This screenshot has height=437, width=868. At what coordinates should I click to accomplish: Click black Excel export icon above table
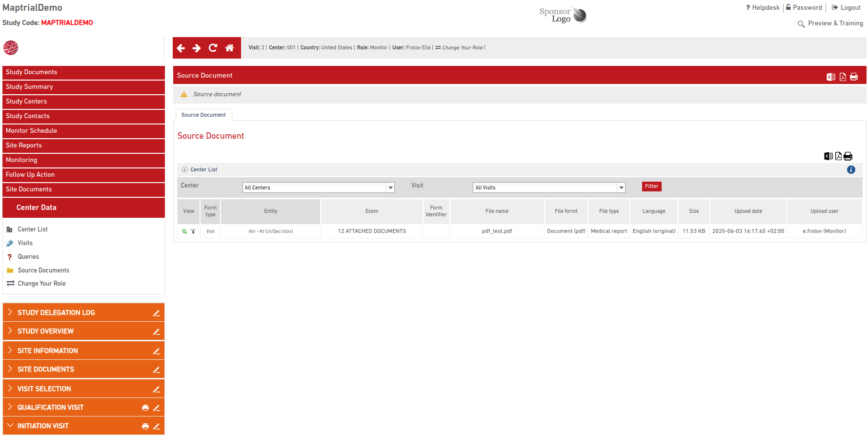pyautogui.click(x=828, y=156)
